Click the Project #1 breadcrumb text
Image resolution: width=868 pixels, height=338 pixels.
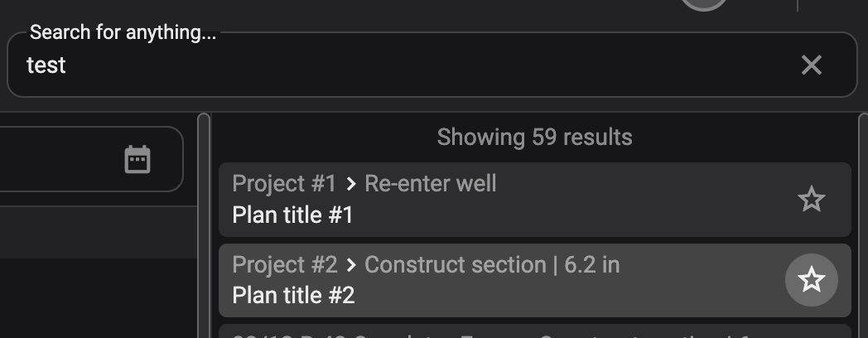(285, 183)
